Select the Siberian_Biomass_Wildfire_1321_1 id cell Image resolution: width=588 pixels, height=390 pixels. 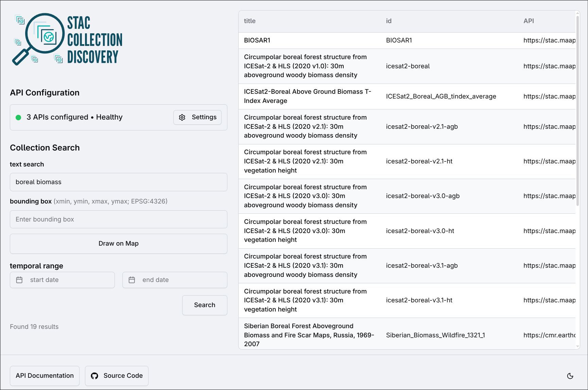click(435, 335)
